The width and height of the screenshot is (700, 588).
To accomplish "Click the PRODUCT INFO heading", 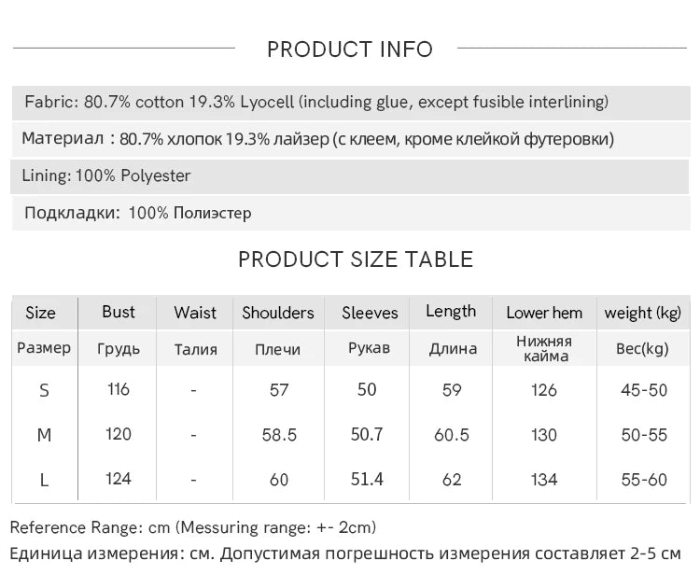I will [350, 49].
